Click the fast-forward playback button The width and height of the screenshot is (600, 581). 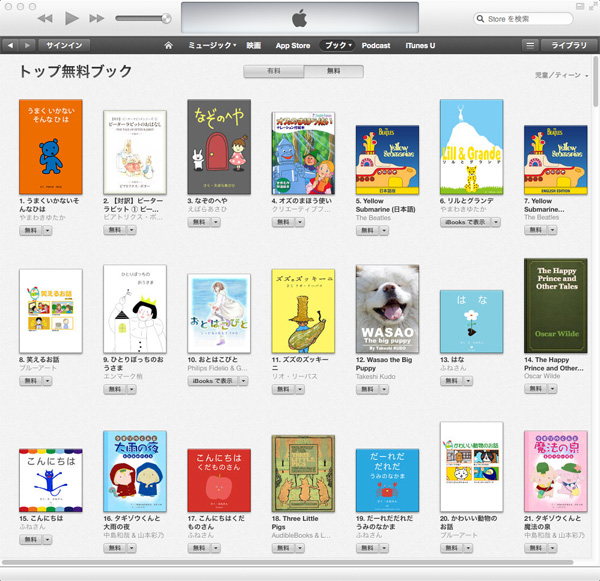point(96,18)
